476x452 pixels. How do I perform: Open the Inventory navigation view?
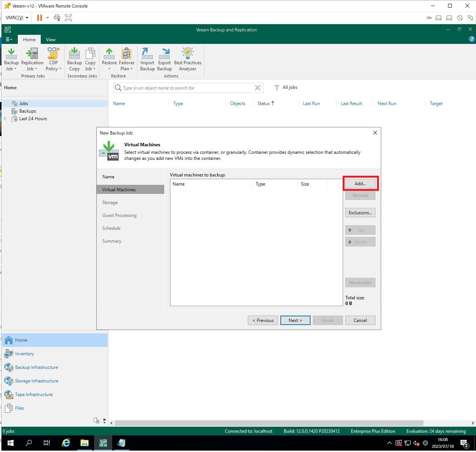pos(55,354)
